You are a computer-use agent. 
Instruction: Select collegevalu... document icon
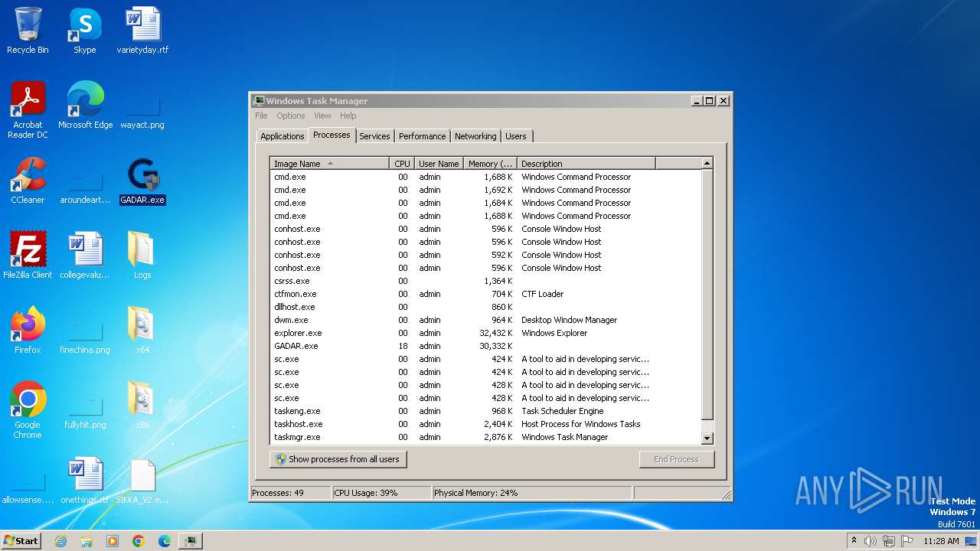pyautogui.click(x=85, y=256)
